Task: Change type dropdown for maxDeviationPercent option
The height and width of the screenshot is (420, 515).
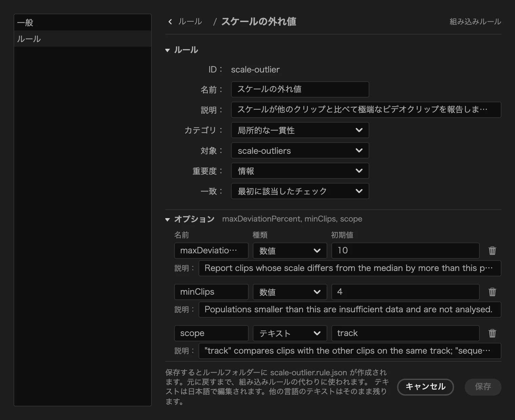Action: pyautogui.click(x=290, y=251)
